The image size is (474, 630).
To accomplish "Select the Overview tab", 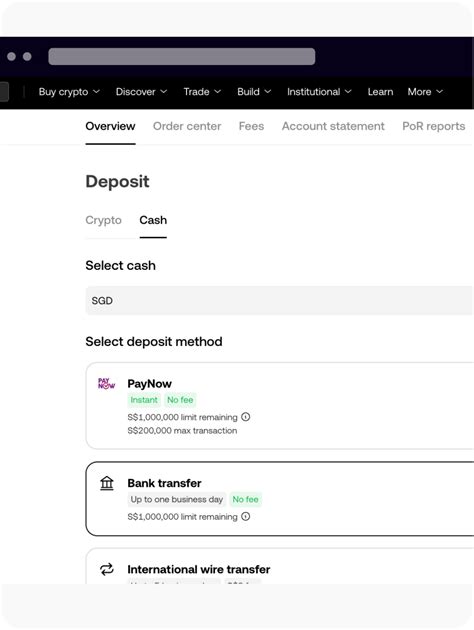I will pos(110,126).
